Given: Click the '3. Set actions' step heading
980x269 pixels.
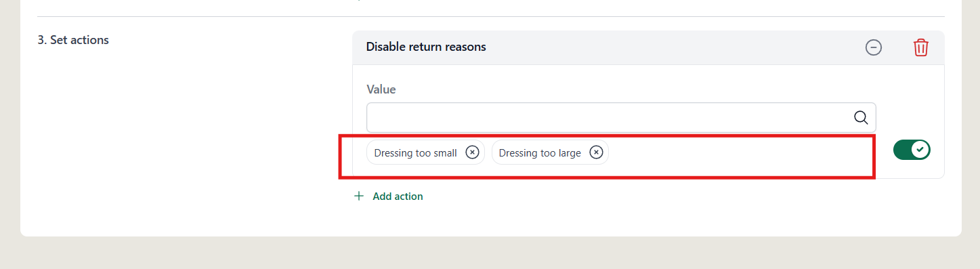Looking at the screenshot, I should click(73, 40).
